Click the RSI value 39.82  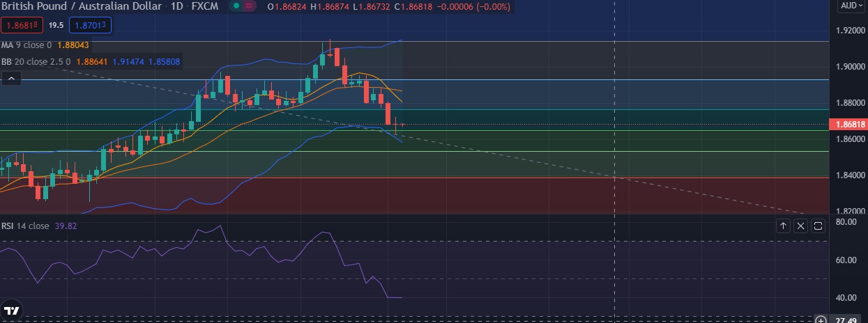(65, 226)
